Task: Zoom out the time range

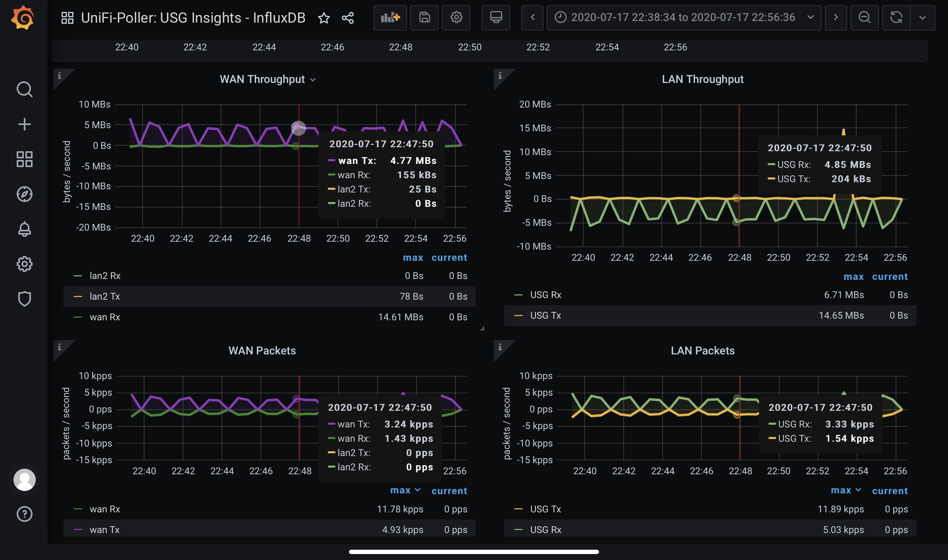Action: 865,18
